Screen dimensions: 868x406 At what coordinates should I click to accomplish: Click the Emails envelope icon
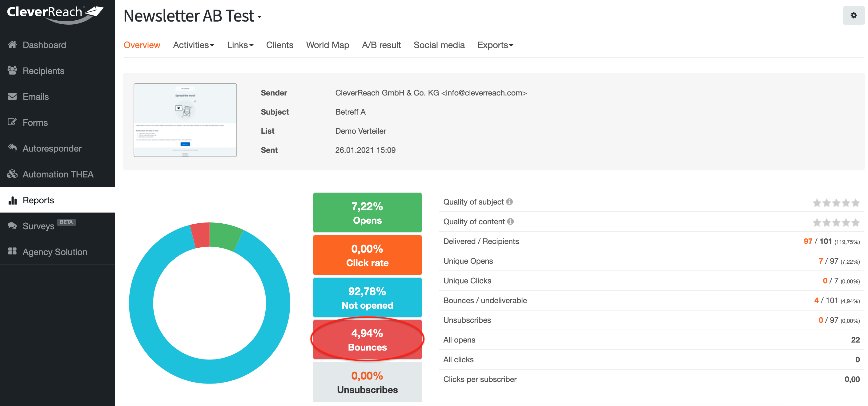click(x=13, y=96)
